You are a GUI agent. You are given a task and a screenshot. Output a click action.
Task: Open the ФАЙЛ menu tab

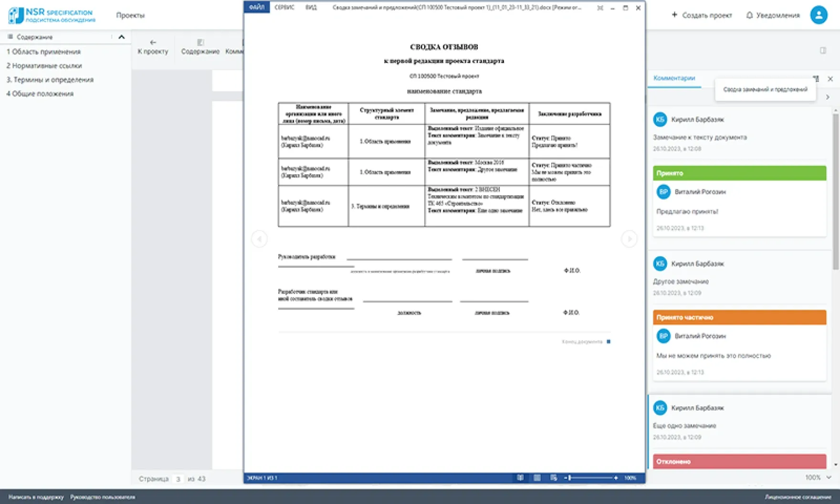tap(257, 7)
